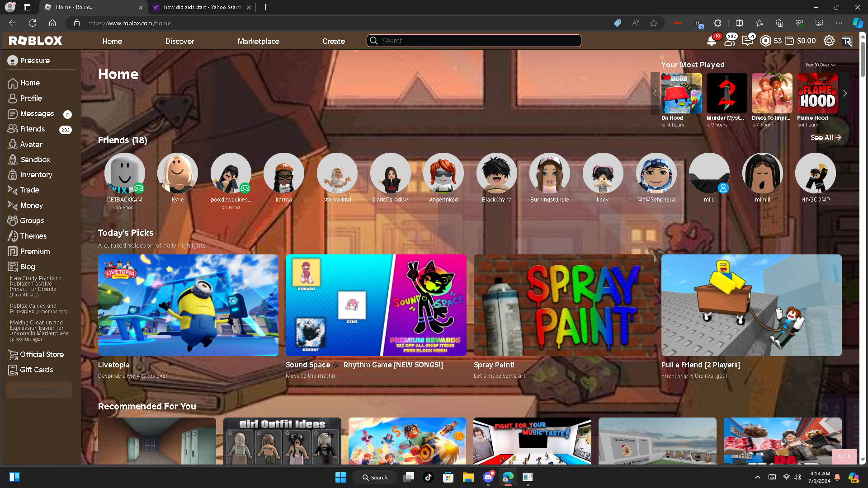Viewport: 868px width, 488px height.
Task: Open Murder Mystery most played thumbnail
Action: [x=727, y=93]
